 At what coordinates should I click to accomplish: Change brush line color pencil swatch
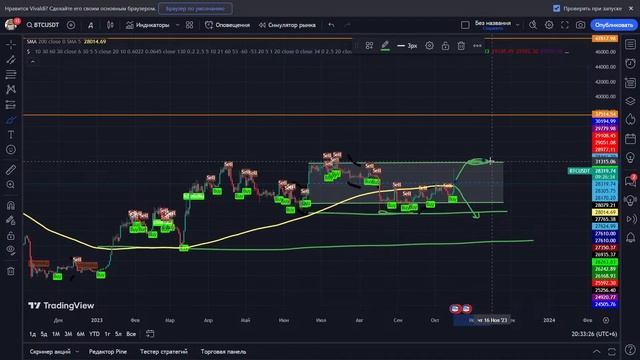tap(385, 46)
